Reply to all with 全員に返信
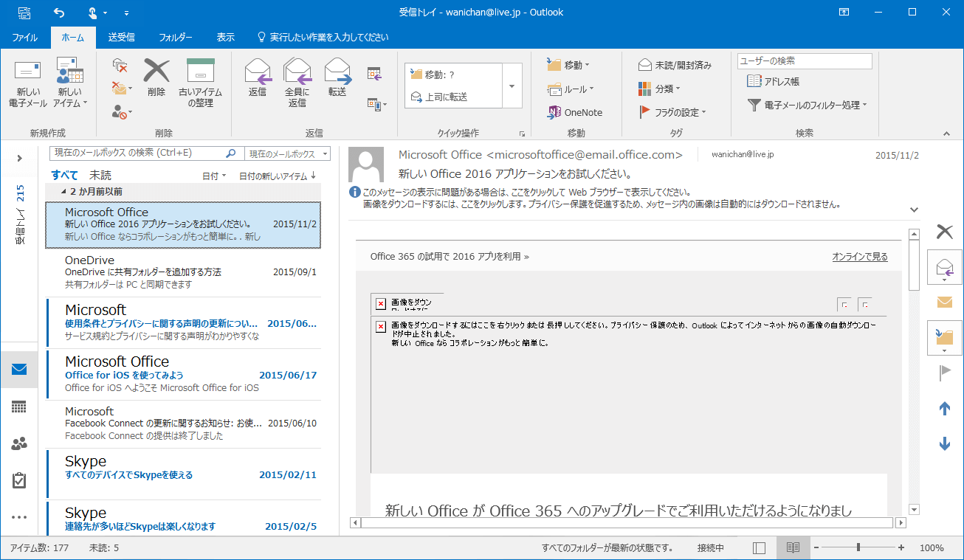 click(x=297, y=84)
